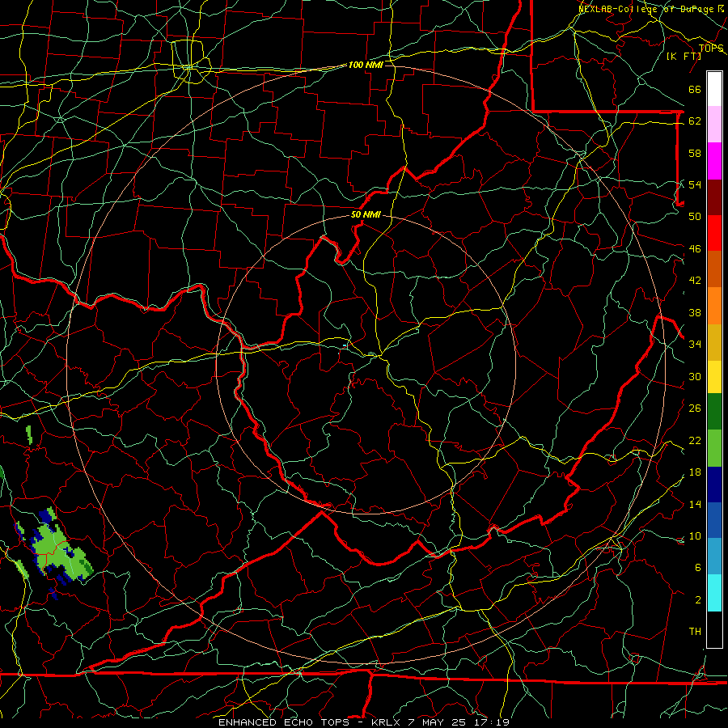
Task: Click the yellow 34 kft legend swatch
Action: pos(714,376)
